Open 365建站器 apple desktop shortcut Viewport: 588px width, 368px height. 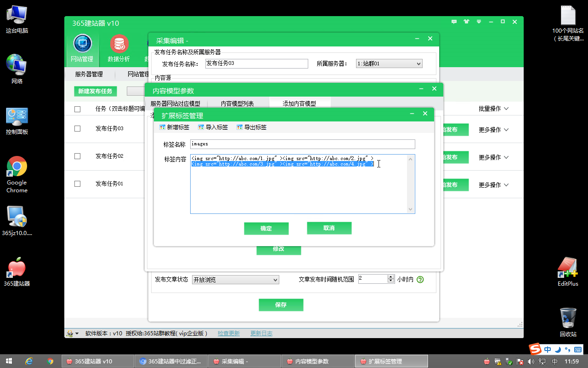[17, 272]
